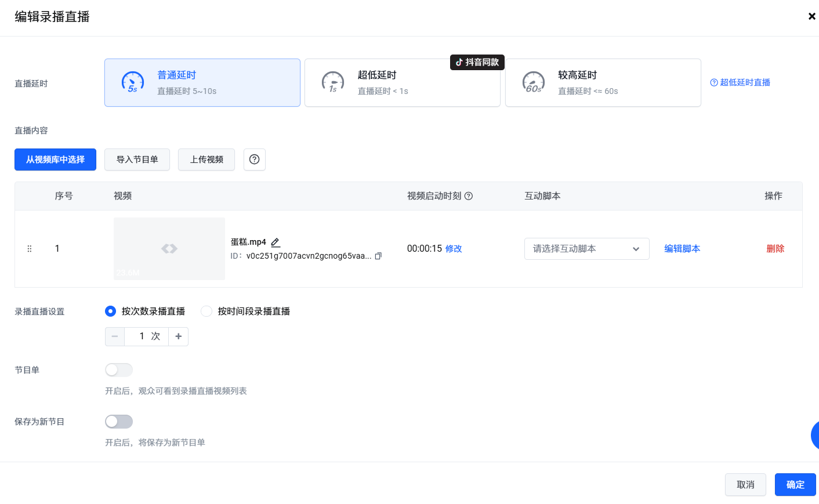The width and height of the screenshot is (819, 504).
Task: Click the help icon beside 上传视频 button
Action: pos(254,159)
